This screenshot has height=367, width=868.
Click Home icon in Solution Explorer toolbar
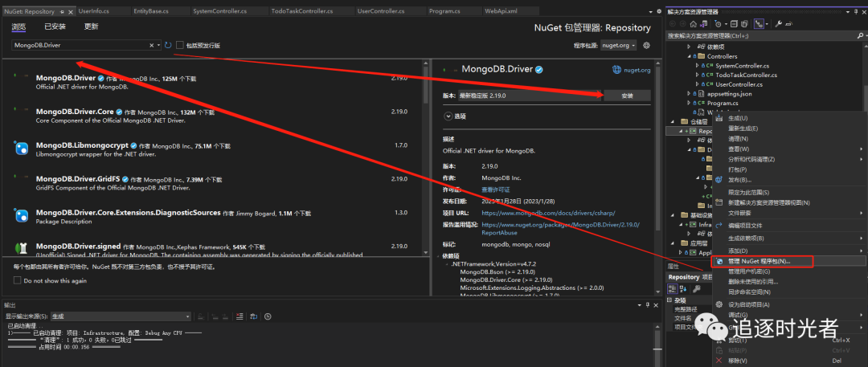(693, 24)
